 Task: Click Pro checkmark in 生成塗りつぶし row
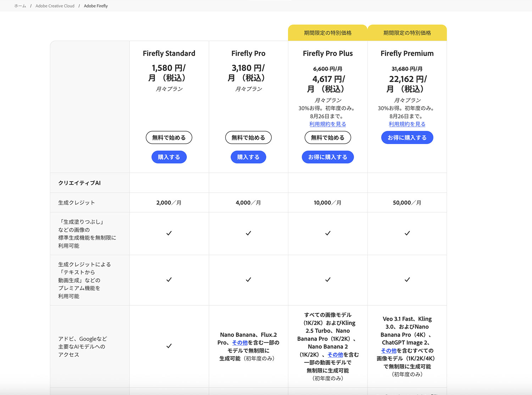click(x=248, y=233)
